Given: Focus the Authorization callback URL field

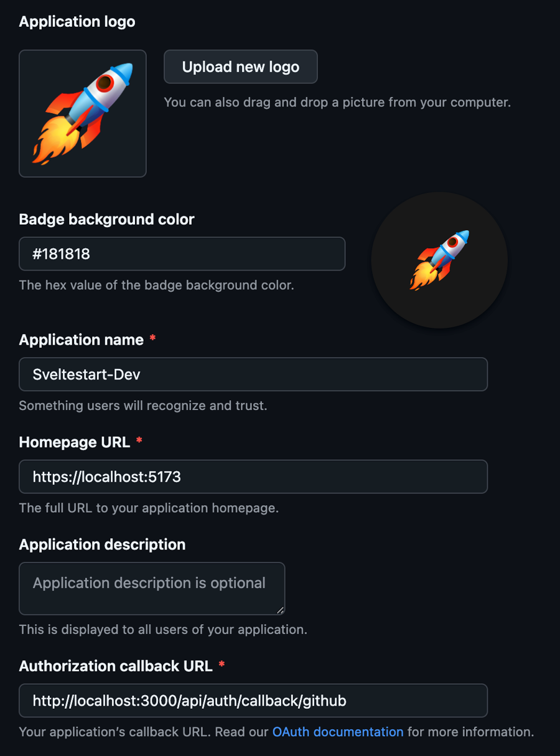Looking at the screenshot, I should point(253,701).
